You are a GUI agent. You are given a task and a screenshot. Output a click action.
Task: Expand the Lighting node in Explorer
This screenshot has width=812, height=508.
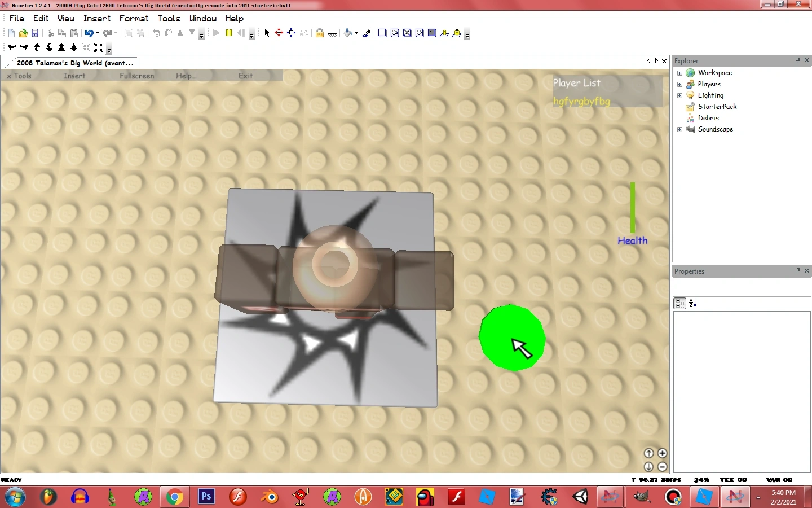coord(679,95)
